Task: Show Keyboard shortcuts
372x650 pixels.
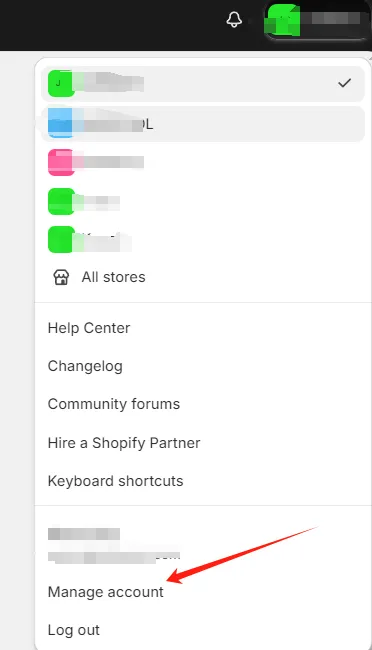Action: (x=115, y=481)
